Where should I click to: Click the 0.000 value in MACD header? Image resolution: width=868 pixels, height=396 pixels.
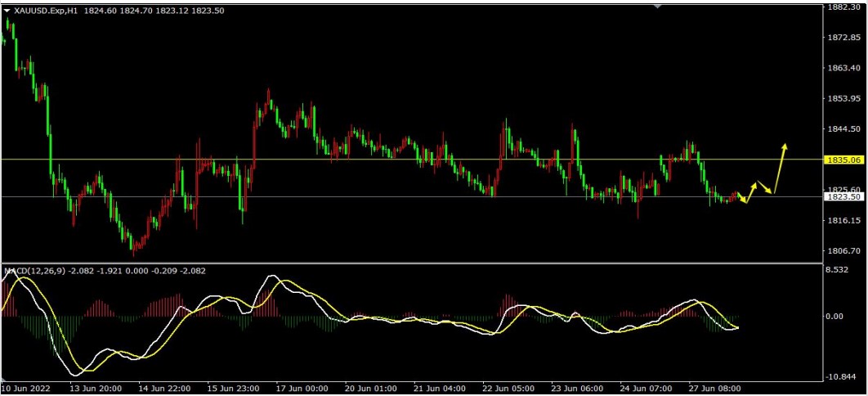135,271
